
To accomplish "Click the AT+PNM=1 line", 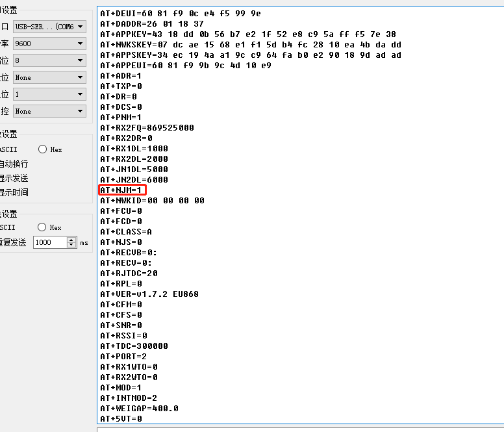I will pyautogui.click(x=121, y=118).
